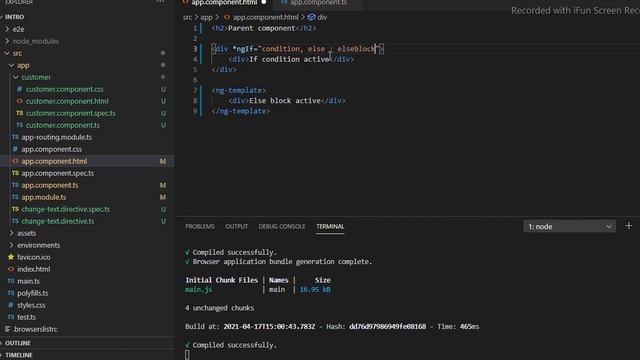
Task: Switch to the OUTPUT panel tab
Action: tap(236, 227)
